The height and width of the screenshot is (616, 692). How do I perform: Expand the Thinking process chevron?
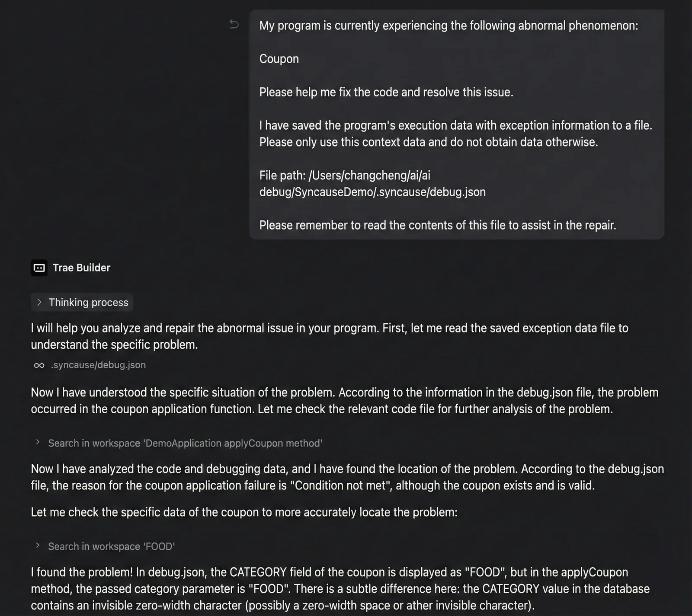(x=39, y=302)
